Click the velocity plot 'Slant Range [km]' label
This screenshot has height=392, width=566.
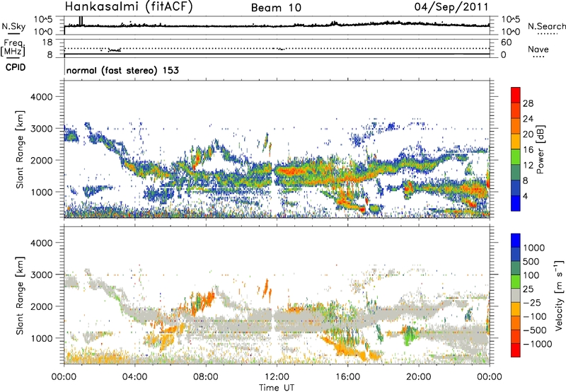point(20,296)
